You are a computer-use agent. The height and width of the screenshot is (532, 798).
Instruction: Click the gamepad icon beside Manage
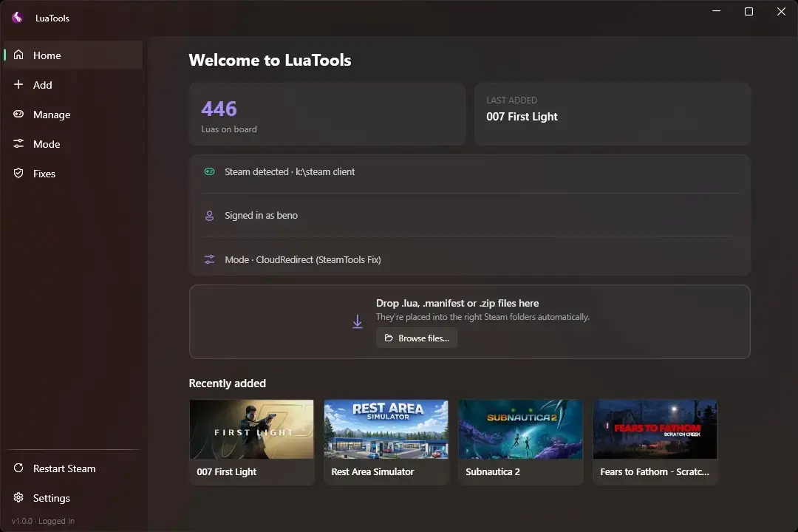pyautogui.click(x=18, y=114)
